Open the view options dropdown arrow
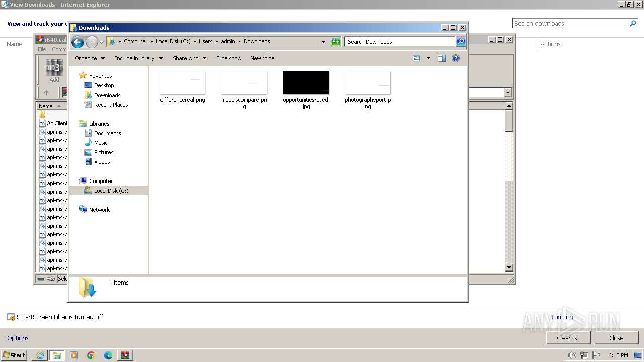644x362 pixels. 428,58
